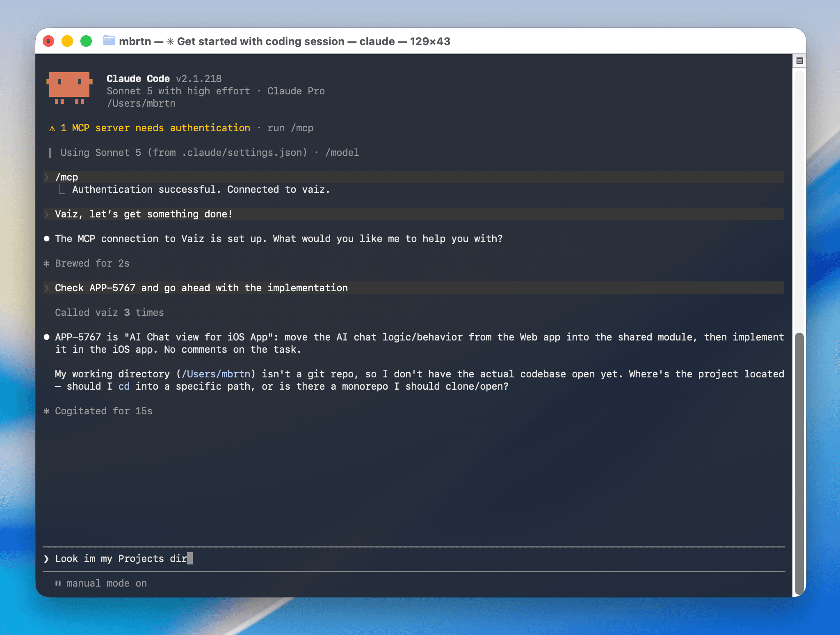This screenshot has width=840, height=635.
Task: Click 'Sonnet 5 with high effort' text
Action: (178, 91)
